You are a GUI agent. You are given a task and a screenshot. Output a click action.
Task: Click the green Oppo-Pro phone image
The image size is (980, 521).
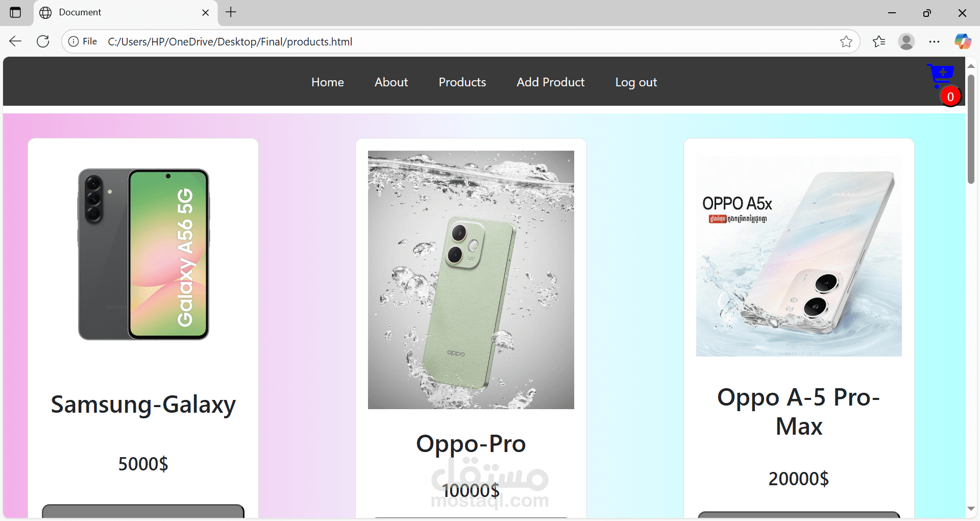471,280
